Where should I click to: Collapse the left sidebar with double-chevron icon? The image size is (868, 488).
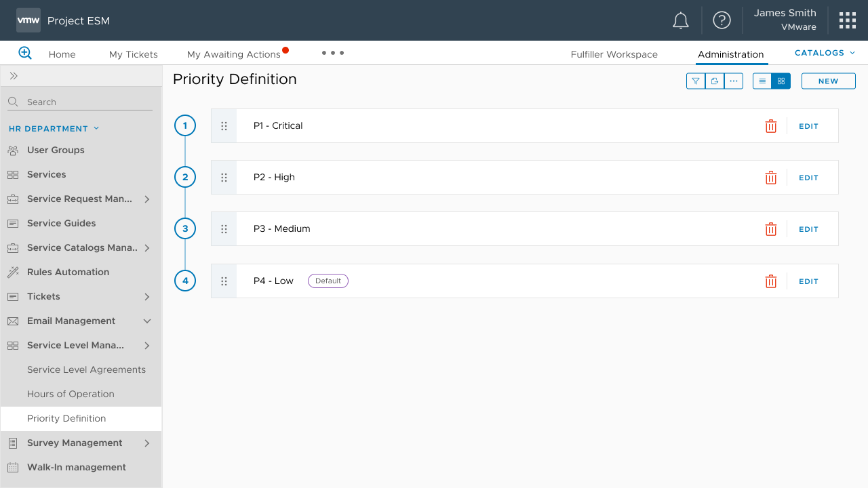pos(12,76)
